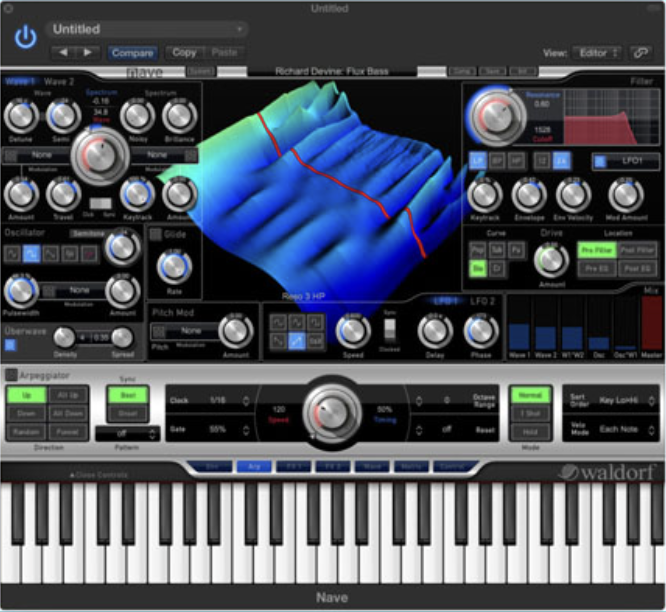The height and width of the screenshot is (612, 666).
Task: Toggle the Arpeggiator enable box
Action: (x=11, y=375)
